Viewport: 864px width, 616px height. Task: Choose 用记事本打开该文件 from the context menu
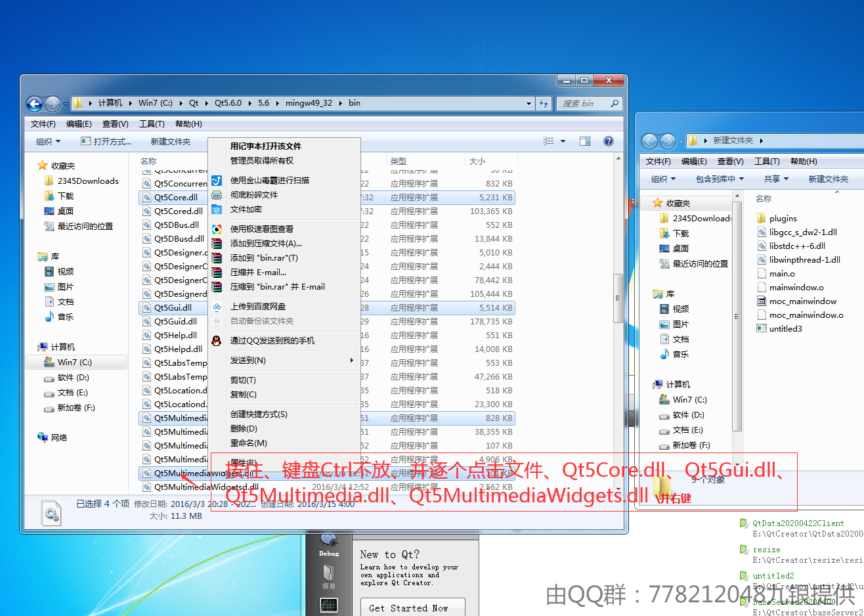(266, 146)
